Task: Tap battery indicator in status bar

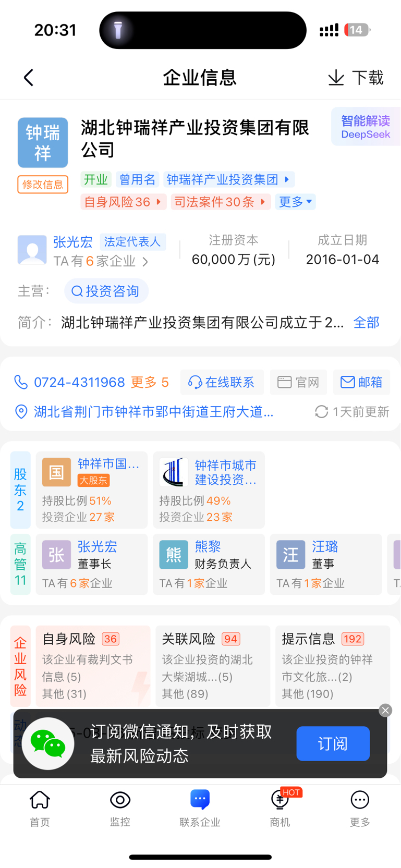Action: click(x=358, y=30)
